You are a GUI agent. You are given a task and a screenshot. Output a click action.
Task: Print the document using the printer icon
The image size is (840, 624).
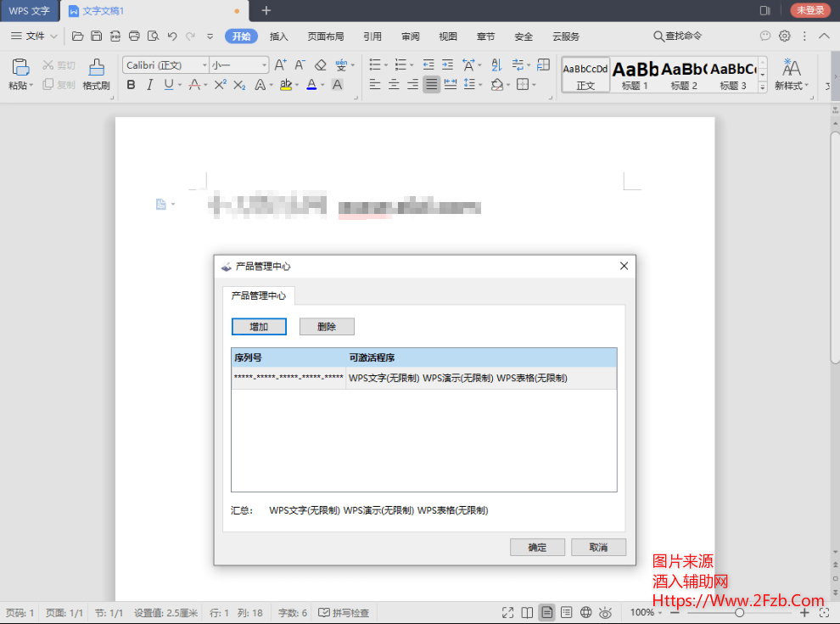[x=134, y=36]
